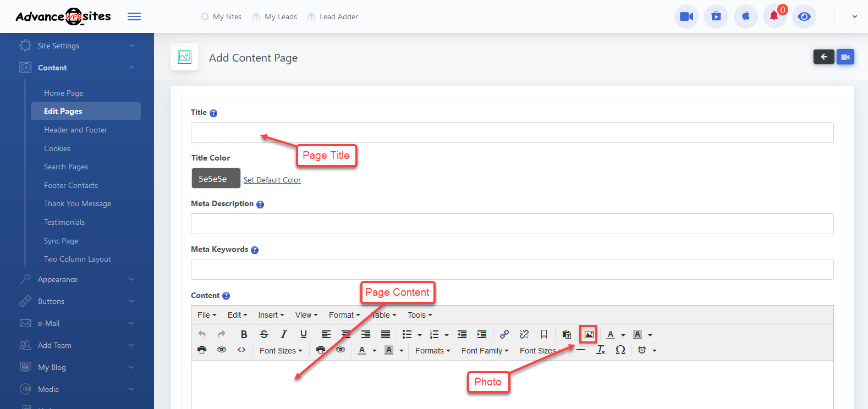
Task: Click the insert image icon in editor toolbar
Action: (589, 334)
